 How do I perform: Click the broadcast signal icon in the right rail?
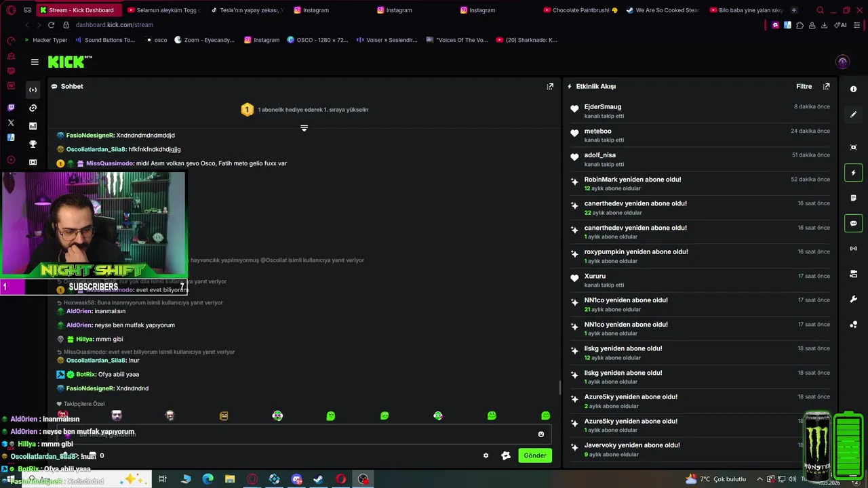853,249
